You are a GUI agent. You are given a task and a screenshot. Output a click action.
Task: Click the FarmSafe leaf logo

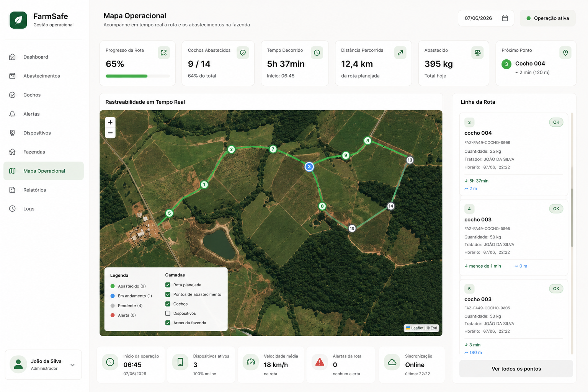18,20
